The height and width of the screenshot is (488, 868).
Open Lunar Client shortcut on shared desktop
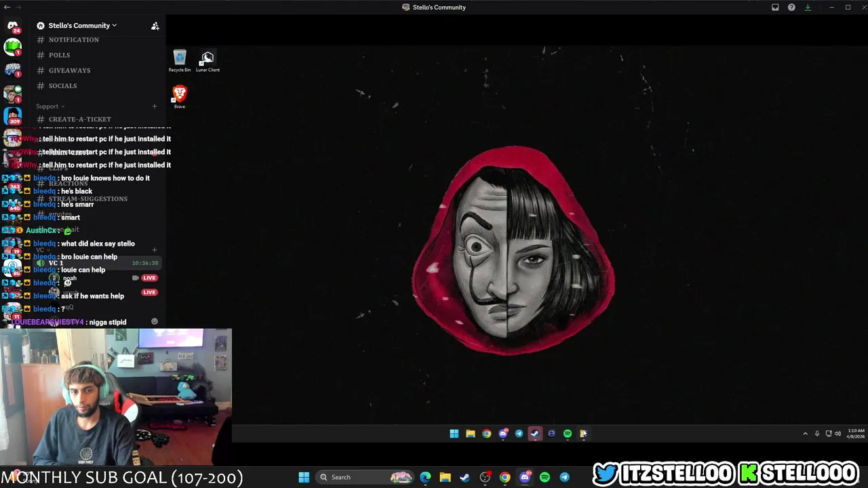(208, 61)
